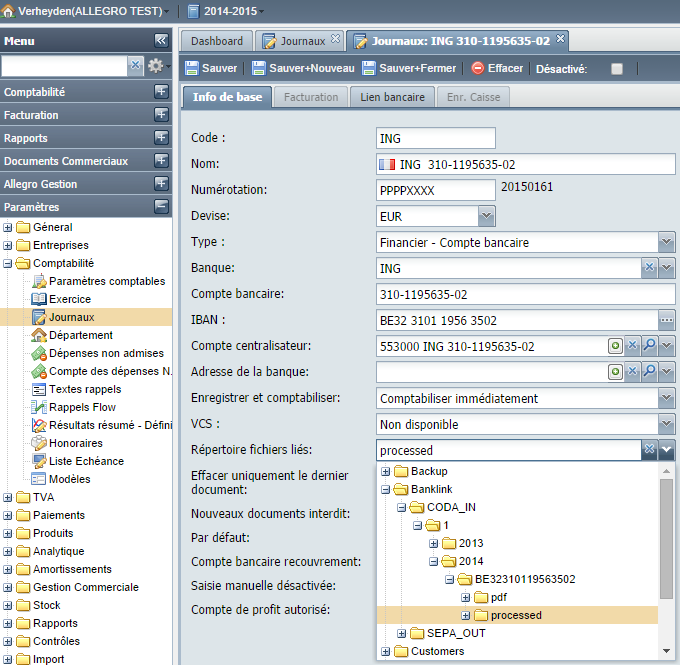Collapse the Paramètres menu section
Screen dimensions: 680x665
[161, 206]
